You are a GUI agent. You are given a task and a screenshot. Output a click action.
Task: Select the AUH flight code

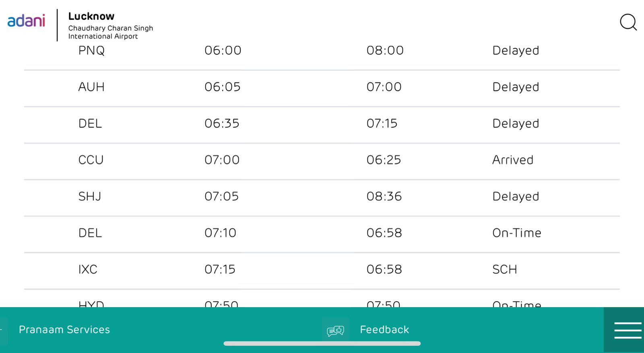click(91, 87)
